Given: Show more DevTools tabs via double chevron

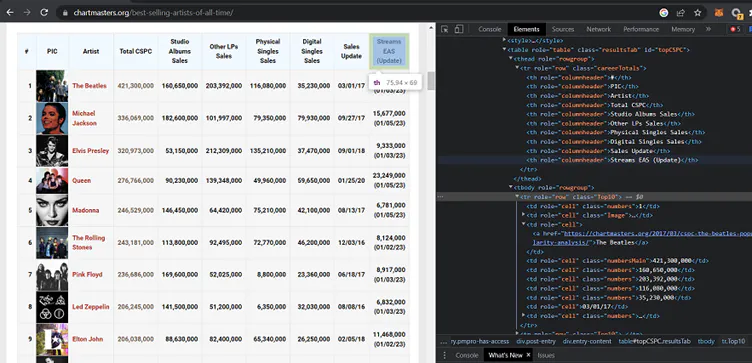Looking at the screenshot, I should [708, 29].
